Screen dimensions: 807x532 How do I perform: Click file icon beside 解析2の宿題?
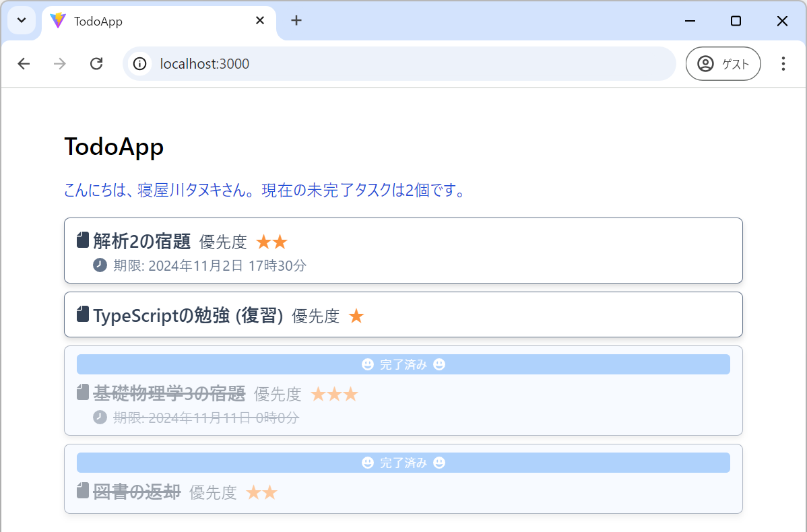[x=83, y=240]
